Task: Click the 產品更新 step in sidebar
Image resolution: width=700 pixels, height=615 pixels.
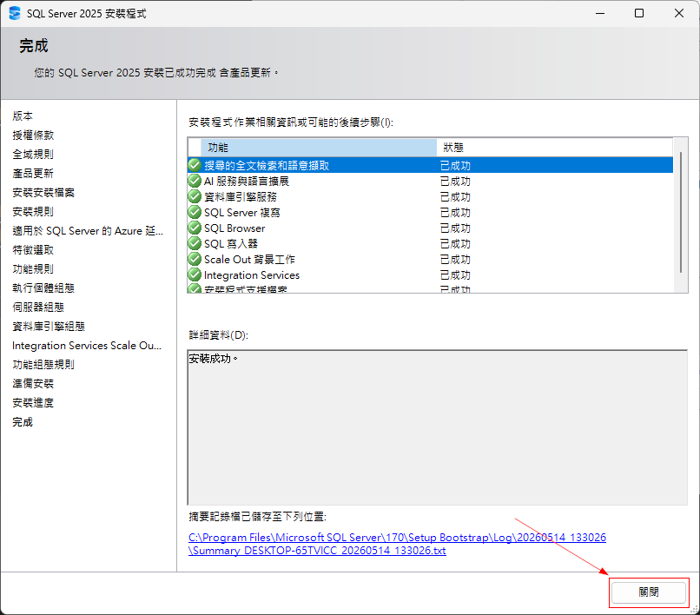Action: coord(33,174)
